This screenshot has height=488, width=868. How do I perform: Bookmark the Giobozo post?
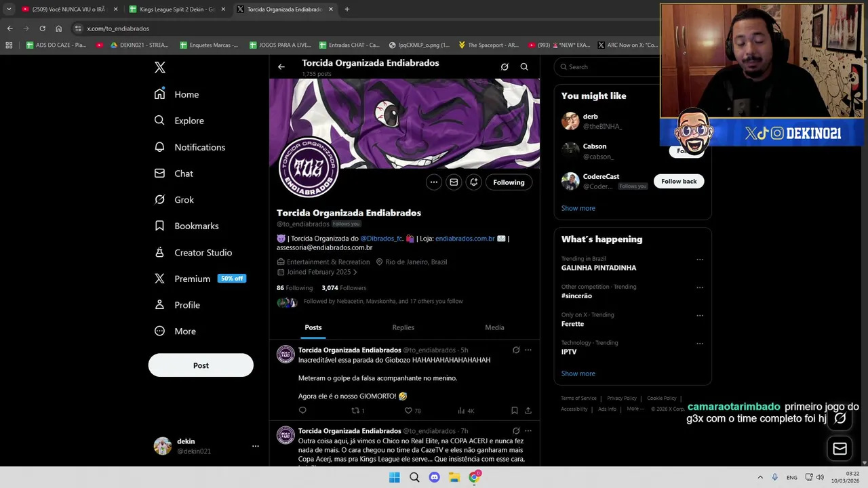[514, 411]
